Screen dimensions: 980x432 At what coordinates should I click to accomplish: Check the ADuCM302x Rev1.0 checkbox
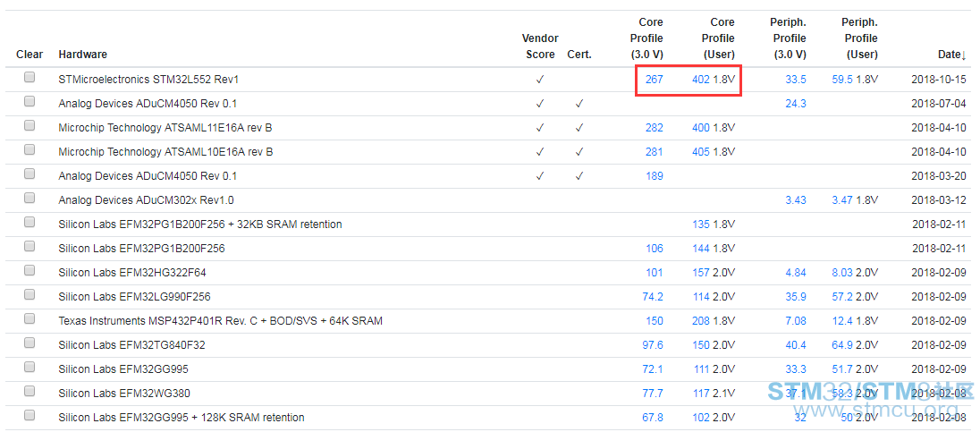30,199
